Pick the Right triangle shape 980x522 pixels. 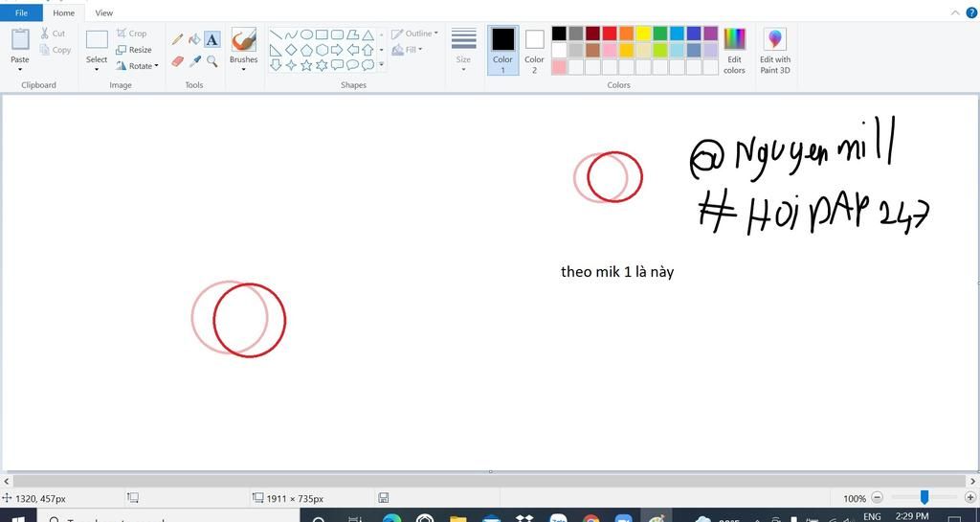coord(276,50)
